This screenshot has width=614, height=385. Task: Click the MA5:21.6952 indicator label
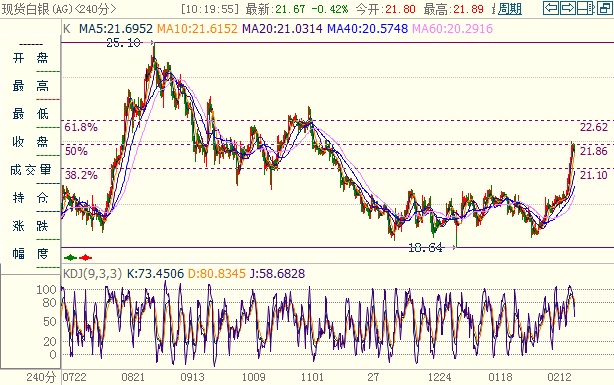116,29
